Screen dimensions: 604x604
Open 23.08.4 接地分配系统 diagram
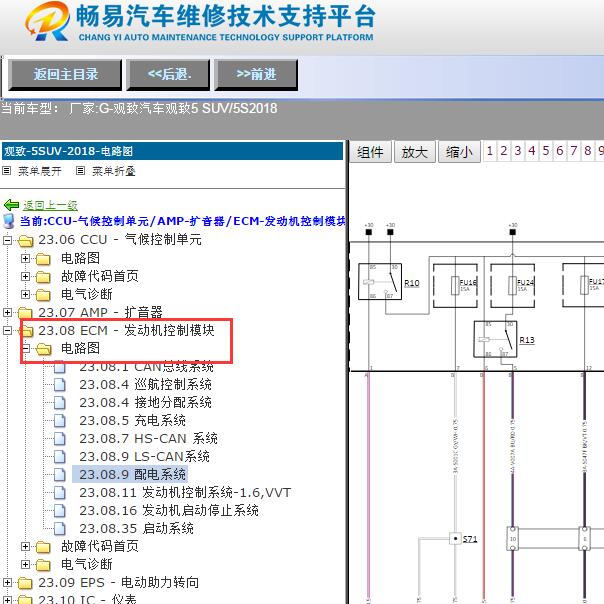click(145, 403)
